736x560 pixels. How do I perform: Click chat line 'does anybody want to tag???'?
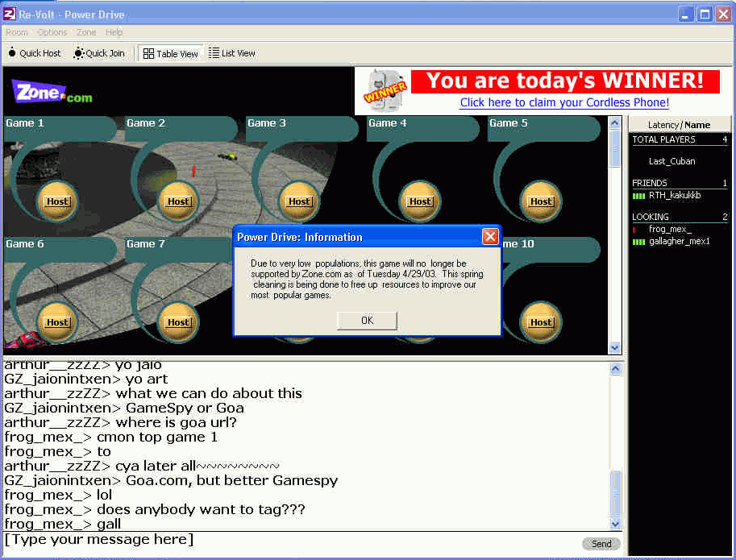pos(201,509)
